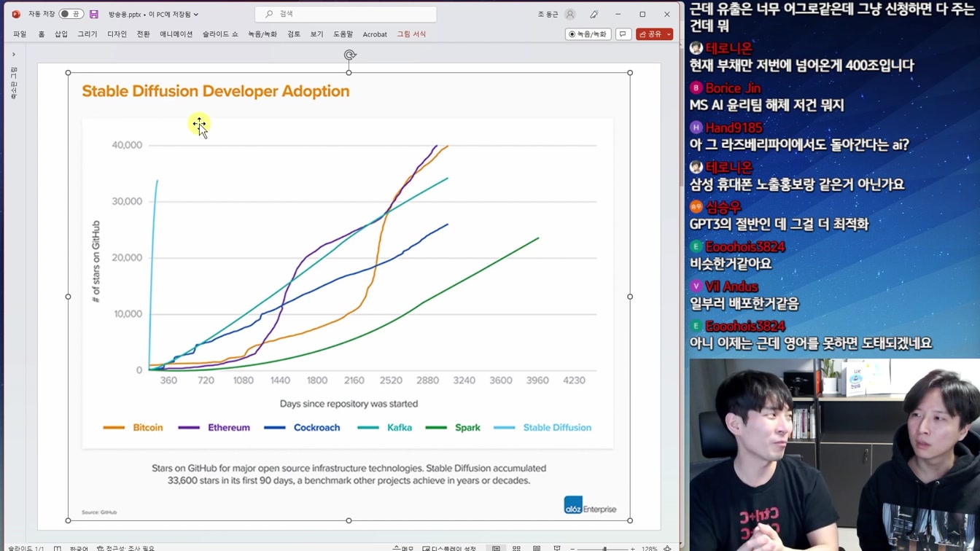Image resolution: width=980 pixels, height=551 pixels.
Task: Click chat username Hand9185
Action: (734, 128)
